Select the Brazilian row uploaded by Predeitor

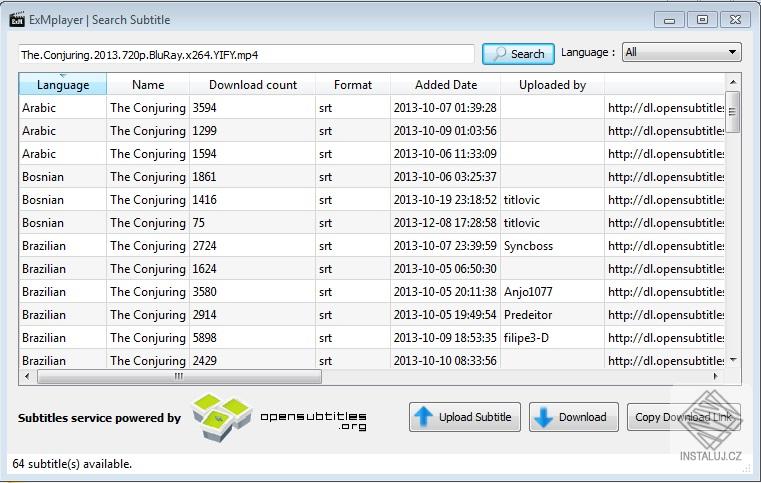[372, 315]
